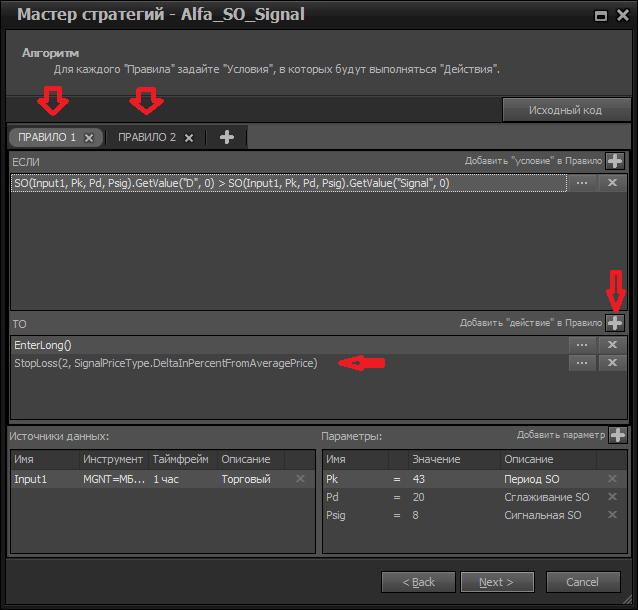Viewport: 638px width, 610px height.
Task: Open editor for EnterLong() action
Action: 582,344
